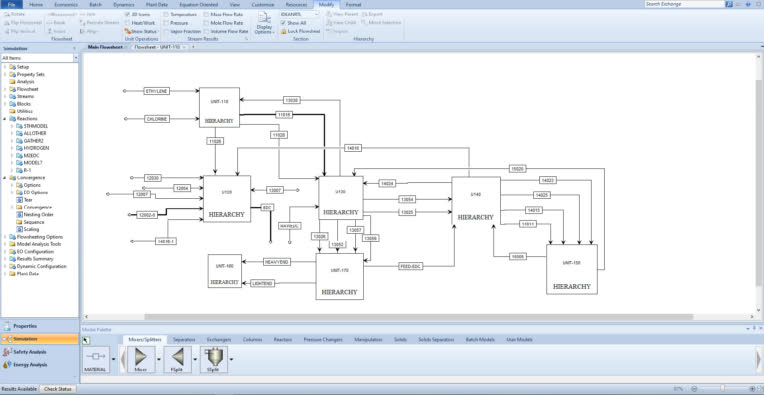The image size is (764, 395).
Task: Select the UNIT-150 hierarchy block
Action: pyautogui.click(x=572, y=269)
